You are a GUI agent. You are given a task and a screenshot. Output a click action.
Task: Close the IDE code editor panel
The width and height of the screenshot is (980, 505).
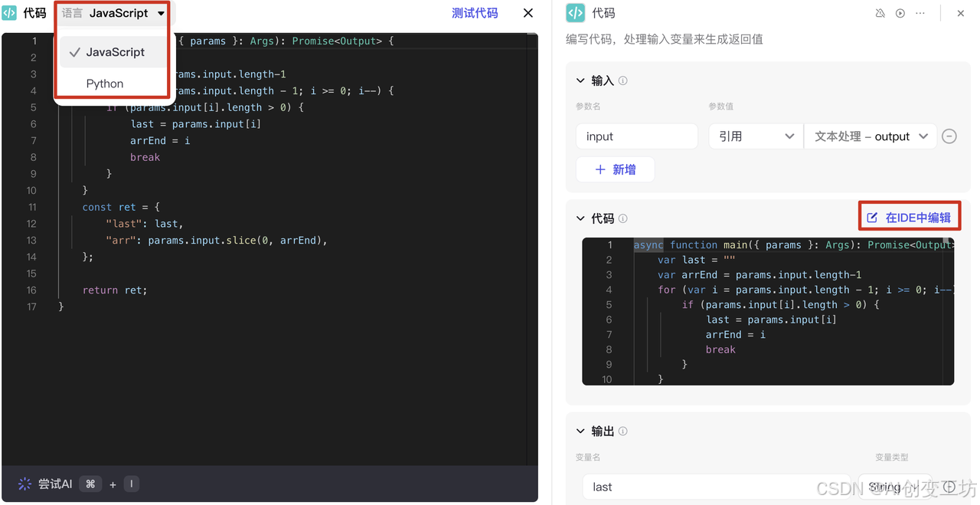(x=528, y=13)
